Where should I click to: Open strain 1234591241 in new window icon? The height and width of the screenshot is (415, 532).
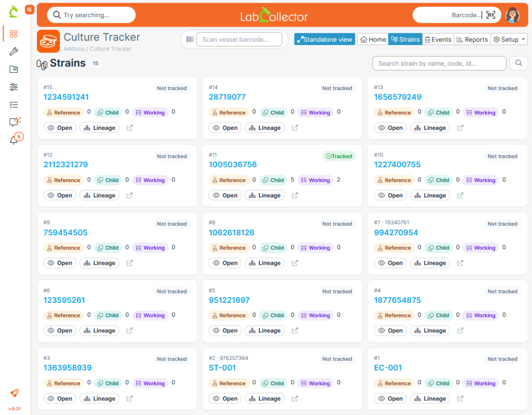point(129,128)
